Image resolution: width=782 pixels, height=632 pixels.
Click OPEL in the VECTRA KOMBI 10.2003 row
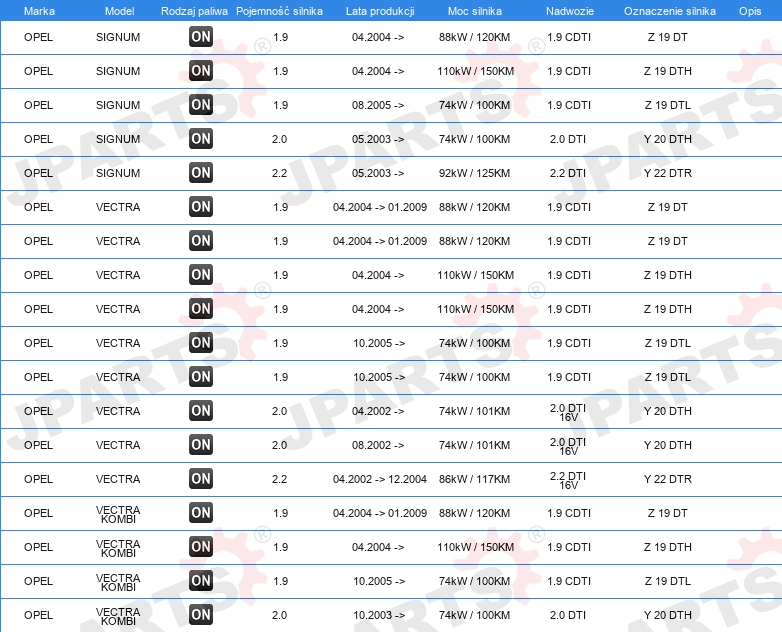38,615
